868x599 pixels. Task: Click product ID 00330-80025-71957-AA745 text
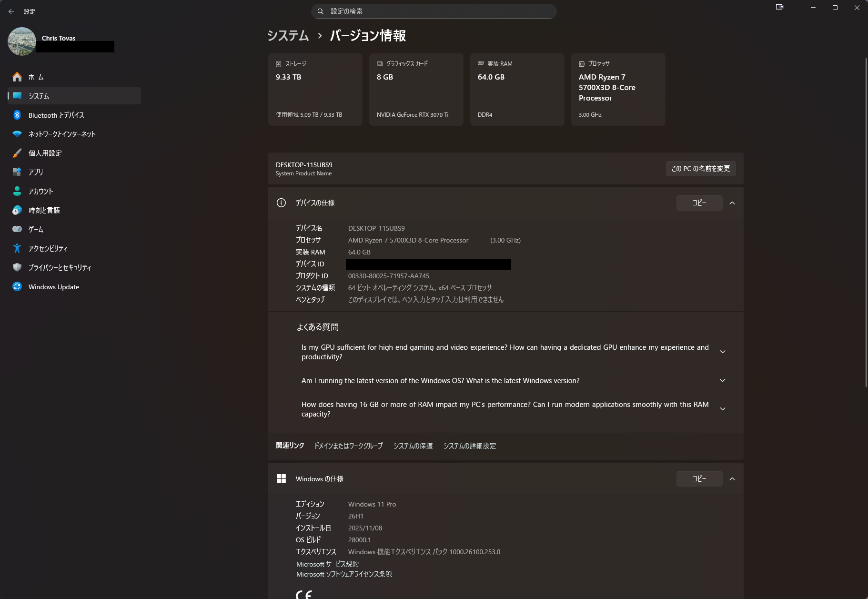pyautogui.click(x=389, y=276)
